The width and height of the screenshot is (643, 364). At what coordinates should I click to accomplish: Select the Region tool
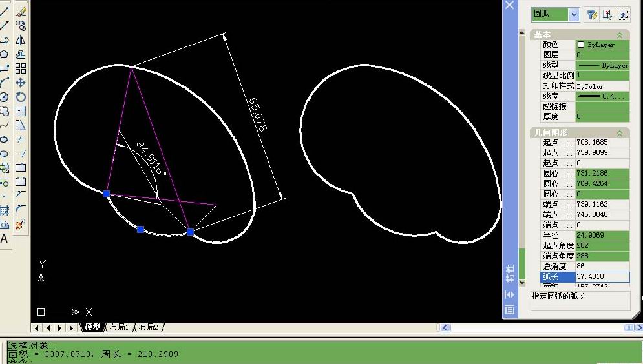[4, 225]
